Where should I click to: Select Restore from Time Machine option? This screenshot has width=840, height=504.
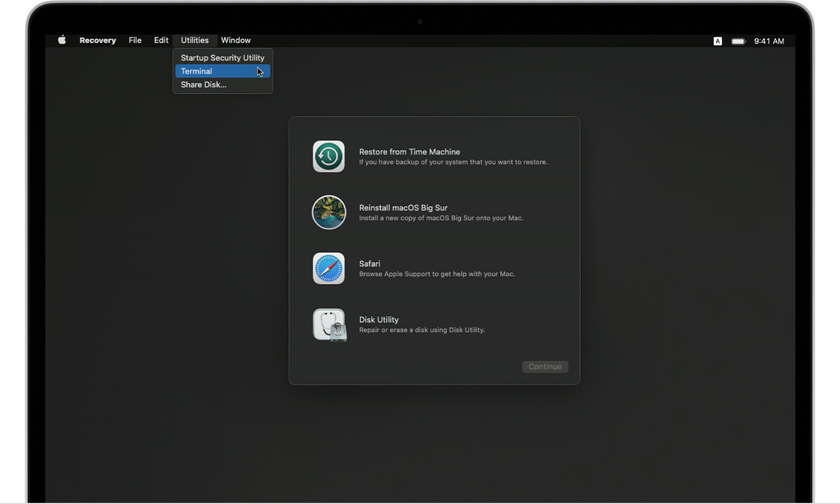pyautogui.click(x=410, y=152)
